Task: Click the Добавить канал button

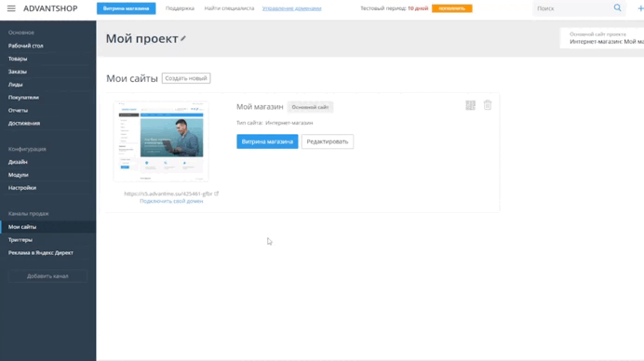Action: click(47, 276)
